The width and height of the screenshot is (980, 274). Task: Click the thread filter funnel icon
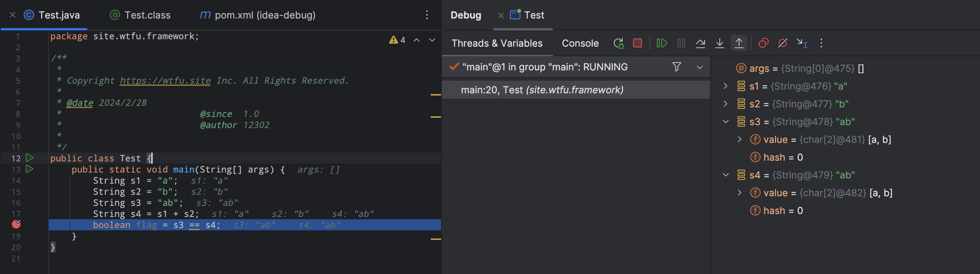pyautogui.click(x=676, y=67)
